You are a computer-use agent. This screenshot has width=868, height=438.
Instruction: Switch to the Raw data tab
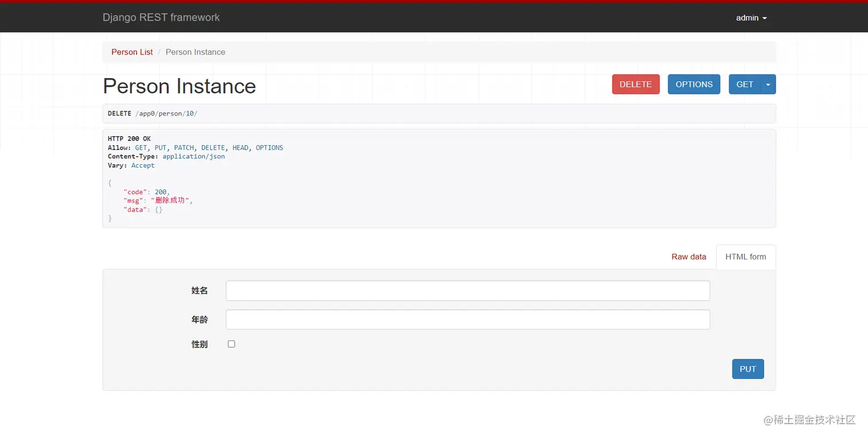point(689,257)
